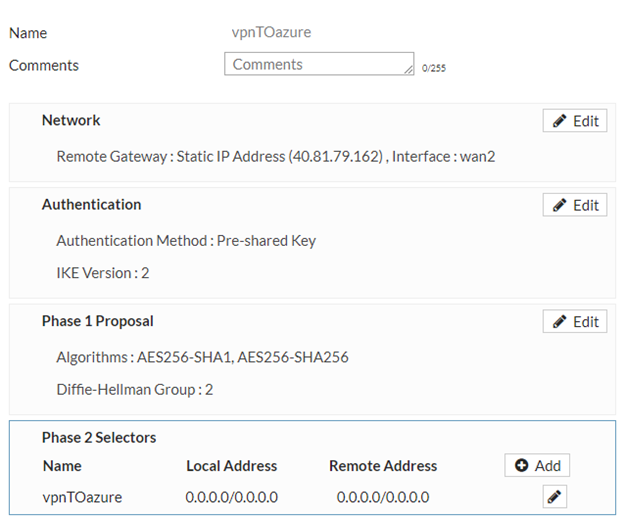Edit the Network section settings
624x521 pixels.
point(575,121)
